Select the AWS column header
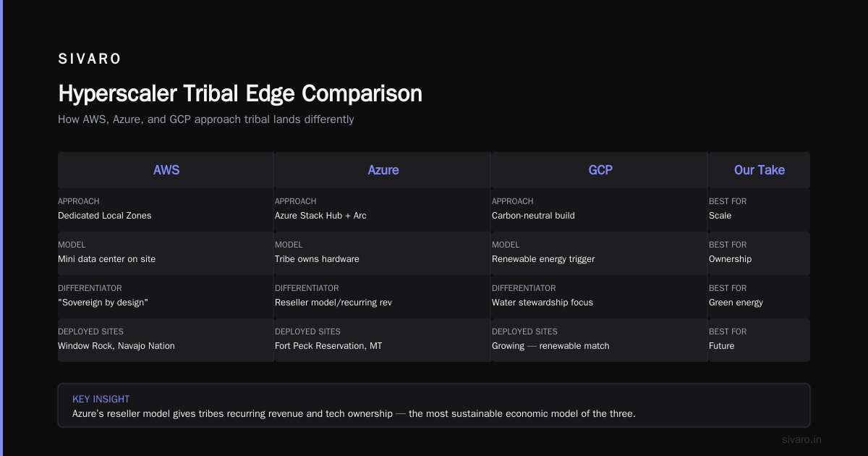This screenshot has height=456, width=868. [x=166, y=170]
